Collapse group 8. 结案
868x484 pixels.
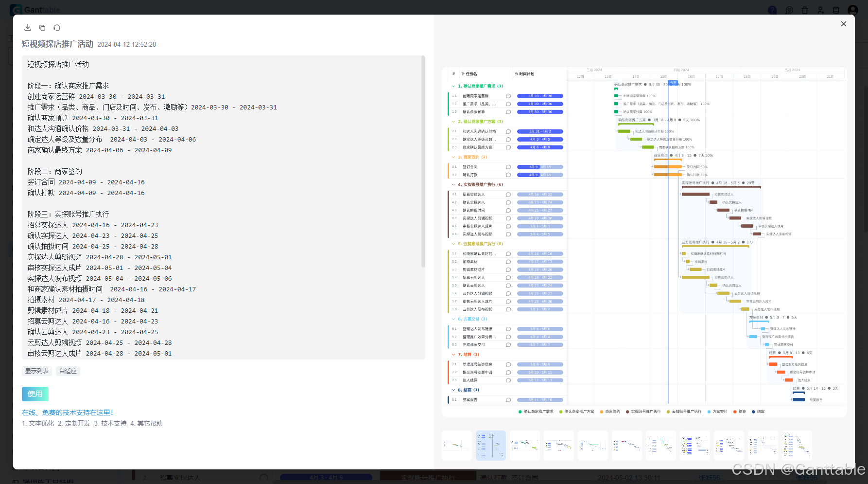(x=453, y=390)
